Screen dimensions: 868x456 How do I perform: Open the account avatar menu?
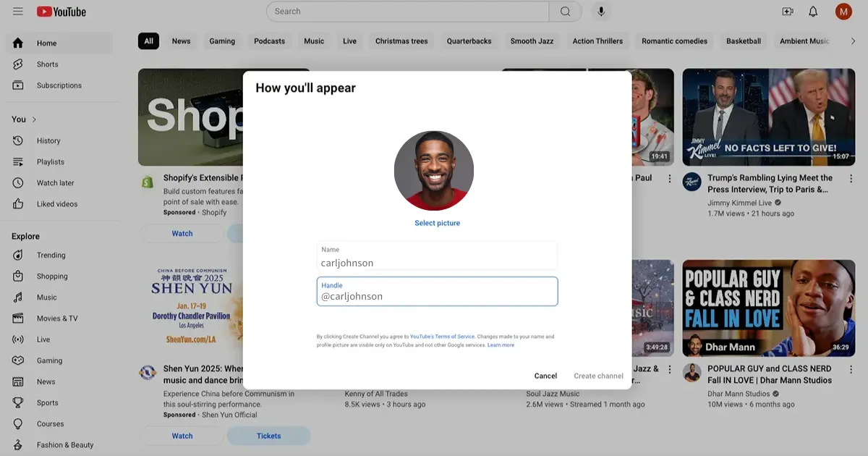(843, 12)
